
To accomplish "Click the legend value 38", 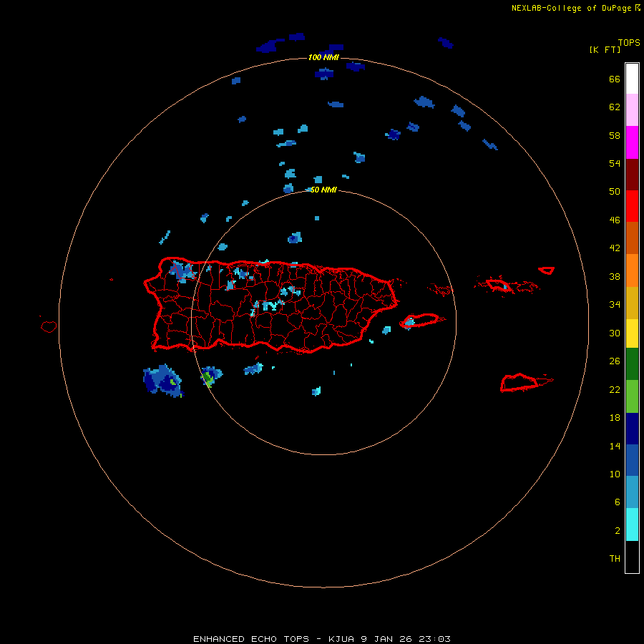I will (x=615, y=277).
